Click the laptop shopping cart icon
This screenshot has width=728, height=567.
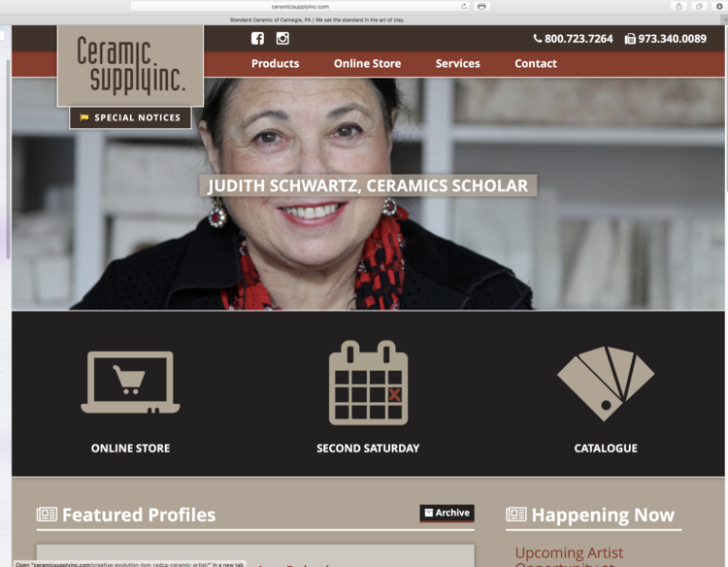click(130, 383)
